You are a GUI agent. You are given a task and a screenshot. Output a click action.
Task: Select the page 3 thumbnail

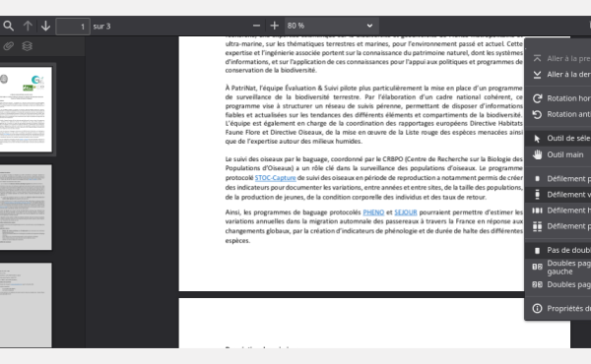coord(26,305)
